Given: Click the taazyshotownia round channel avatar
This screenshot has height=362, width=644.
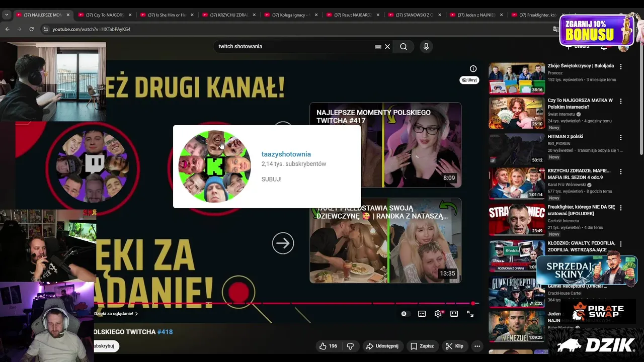Looking at the screenshot, I should coord(214,166).
